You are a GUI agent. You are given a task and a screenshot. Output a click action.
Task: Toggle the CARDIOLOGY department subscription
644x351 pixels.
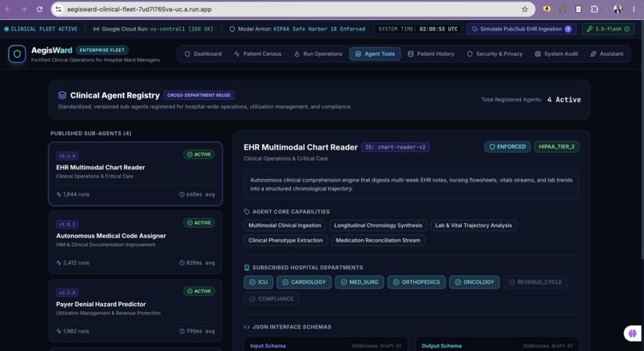coord(304,282)
